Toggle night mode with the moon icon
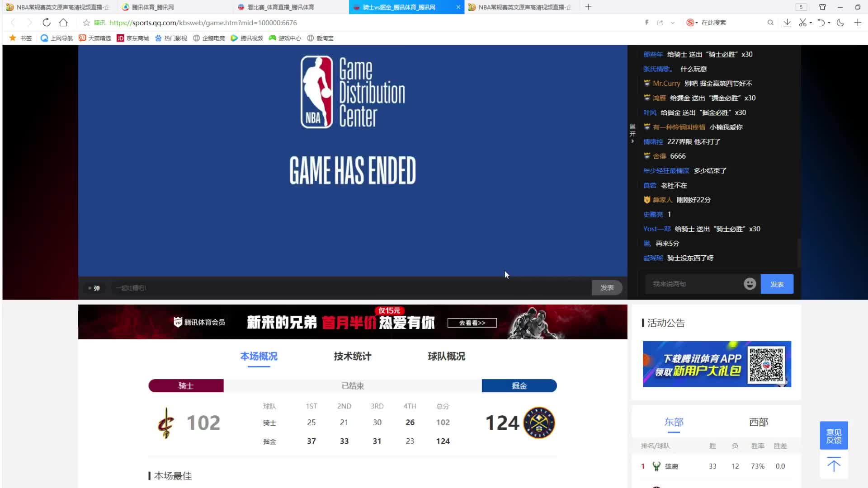868x488 pixels. coord(840,23)
